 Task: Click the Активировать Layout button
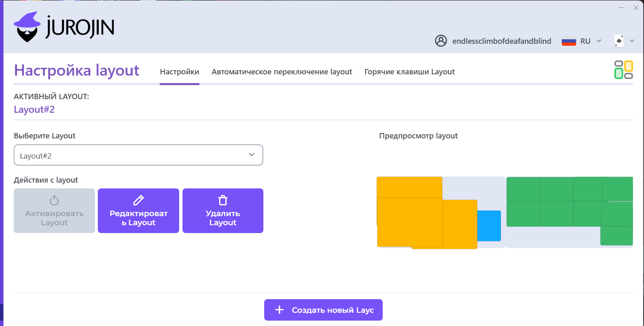pos(54,211)
